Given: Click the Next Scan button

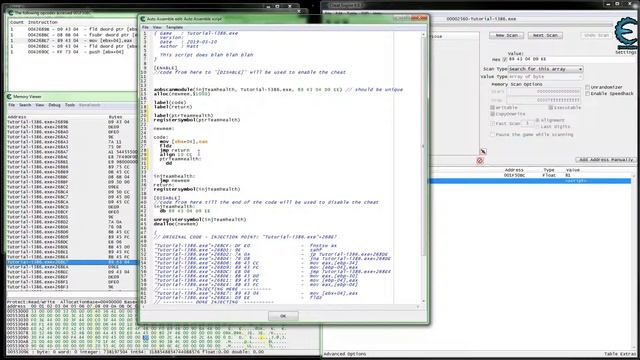Looking at the screenshot, I should pyautogui.click(x=545, y=36).
